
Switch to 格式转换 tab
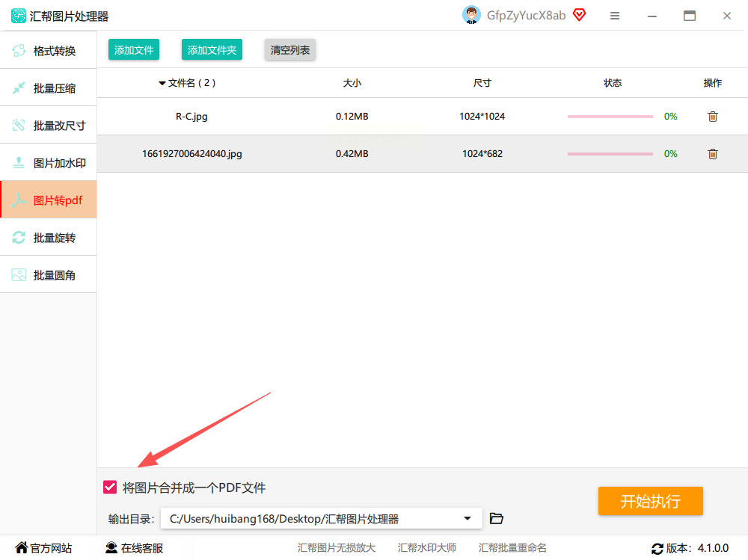(x=48, y=50)
